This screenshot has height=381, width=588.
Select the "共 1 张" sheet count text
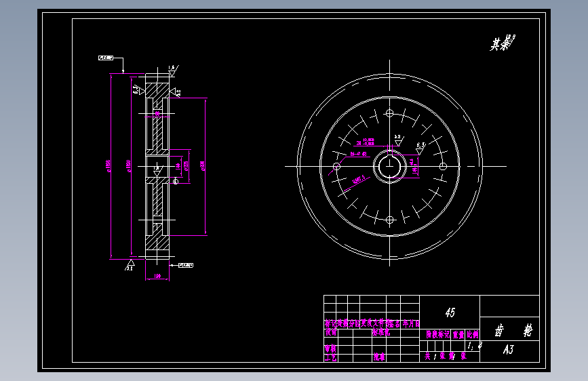[435, 356]
